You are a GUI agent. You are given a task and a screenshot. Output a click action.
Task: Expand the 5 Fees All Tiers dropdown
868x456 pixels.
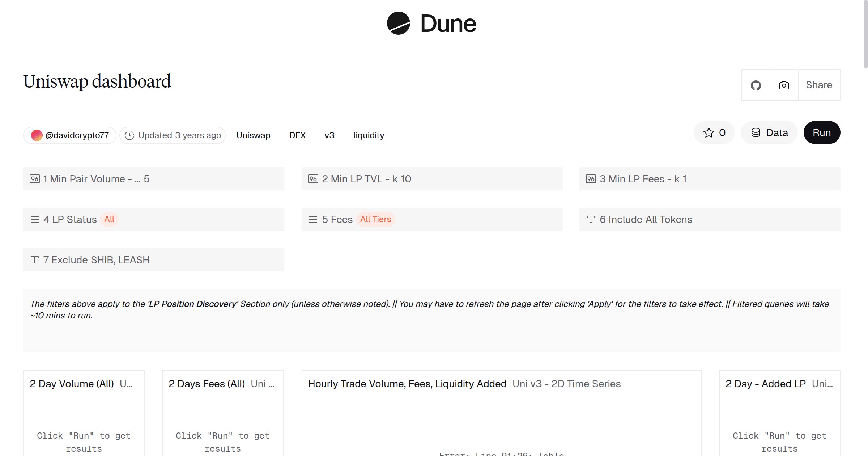pos(432,219)
